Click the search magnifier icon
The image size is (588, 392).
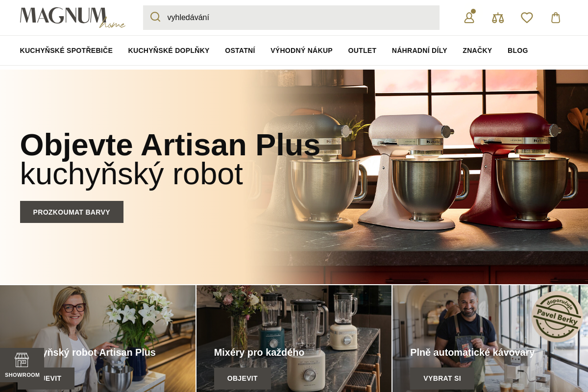point(155,17)
